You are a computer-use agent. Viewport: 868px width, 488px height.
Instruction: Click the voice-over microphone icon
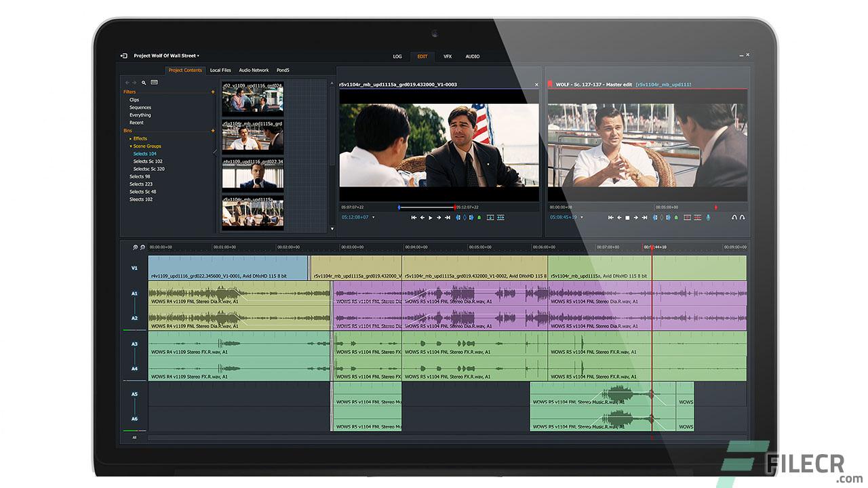(x=709, y=218)
